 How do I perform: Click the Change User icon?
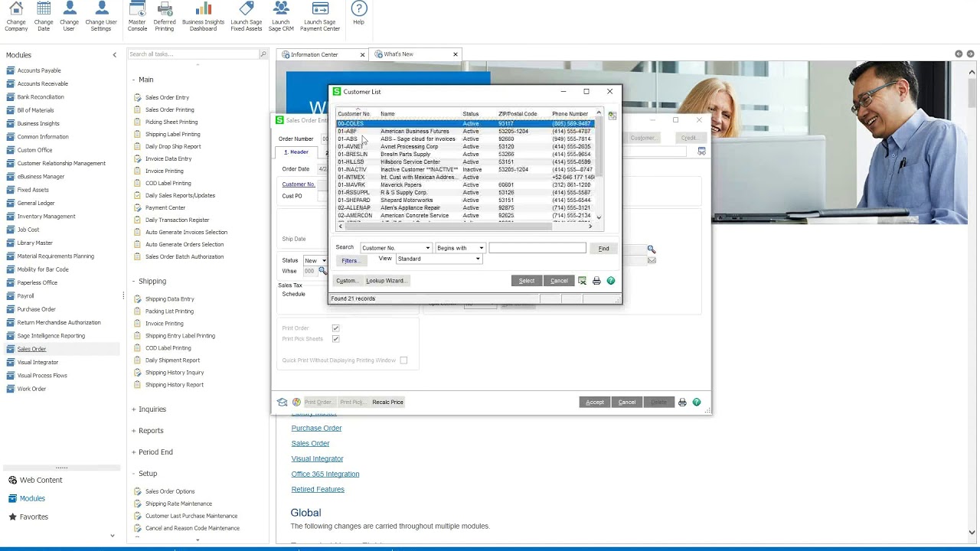click(69, 16)
